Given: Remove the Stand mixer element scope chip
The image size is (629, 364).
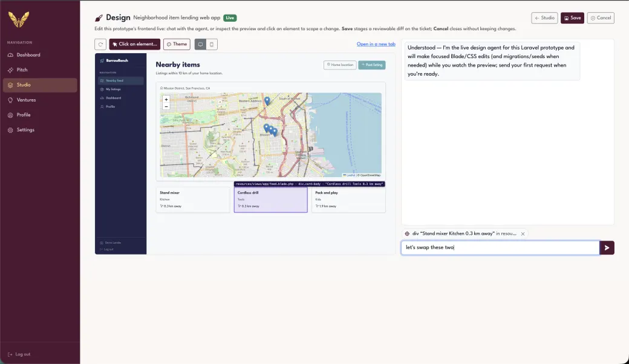Looking at the screenshot, I should click(523, 234).
